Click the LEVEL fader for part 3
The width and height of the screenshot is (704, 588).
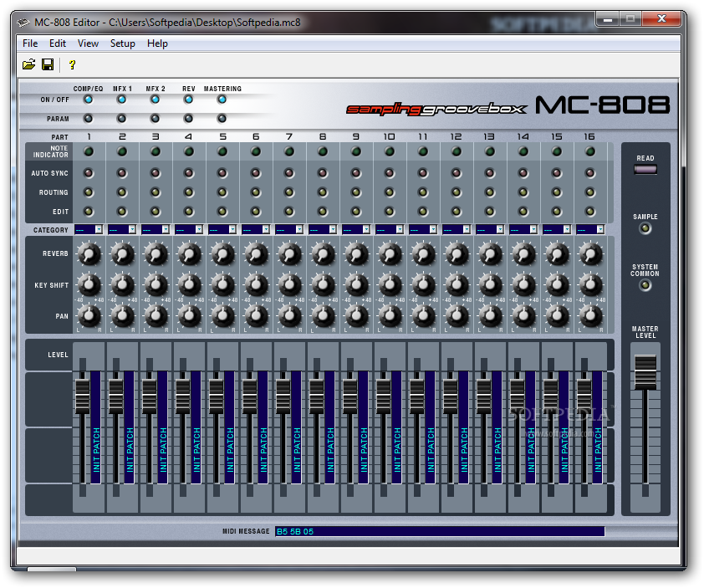click(150, 396)
